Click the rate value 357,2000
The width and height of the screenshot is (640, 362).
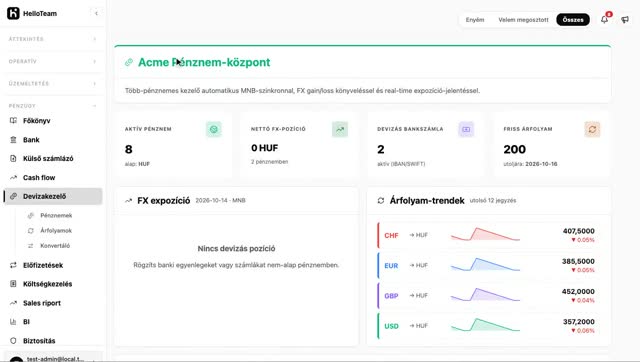578,322
